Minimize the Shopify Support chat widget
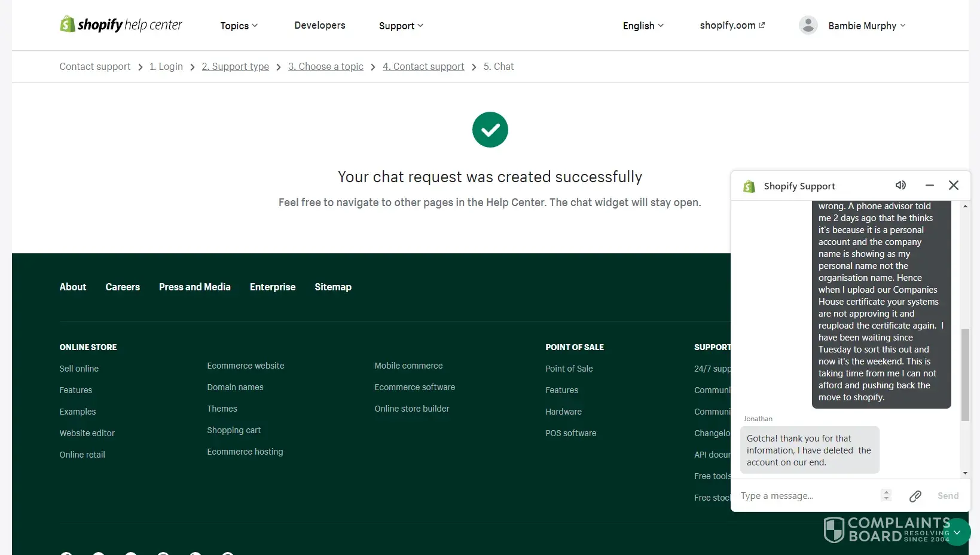980x555 pixels. [929, 185]
